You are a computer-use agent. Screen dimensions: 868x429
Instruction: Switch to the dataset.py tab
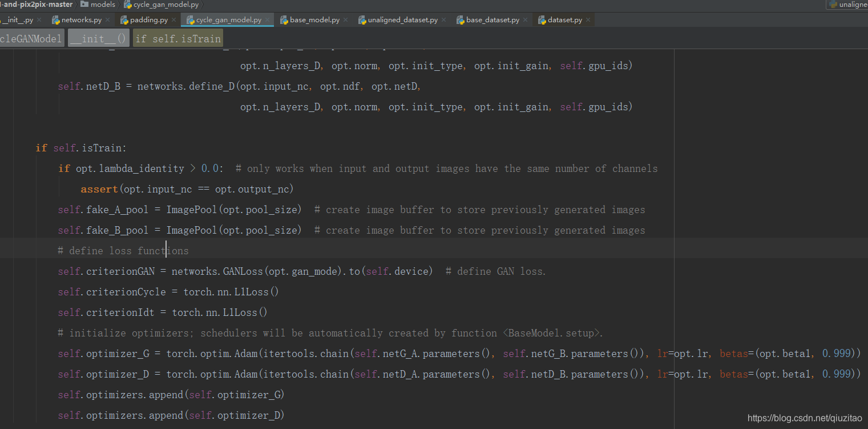[x=565, y=20]
